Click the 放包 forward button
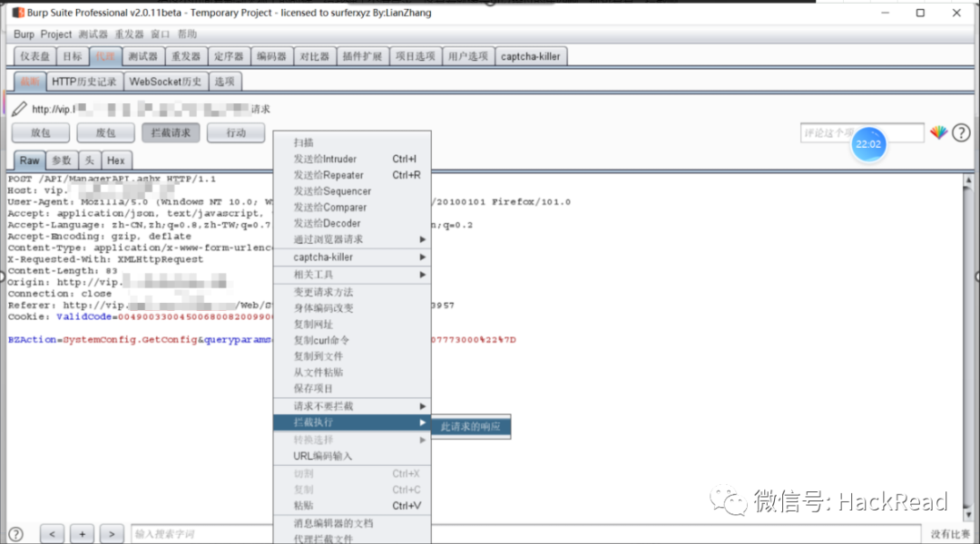The height and width of the screenshot is (544, 980). (x=41, y=132)
